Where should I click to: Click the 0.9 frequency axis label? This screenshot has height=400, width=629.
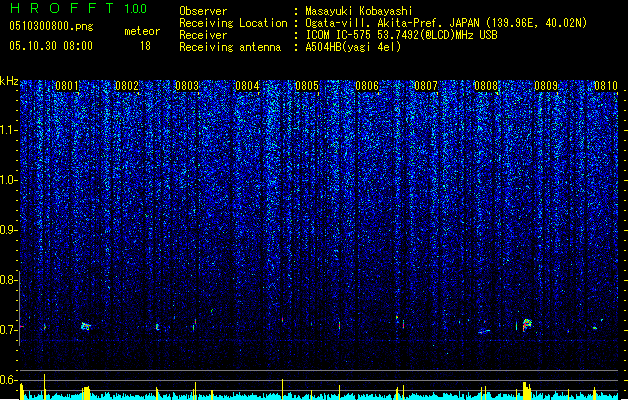(x=8, y=230)
